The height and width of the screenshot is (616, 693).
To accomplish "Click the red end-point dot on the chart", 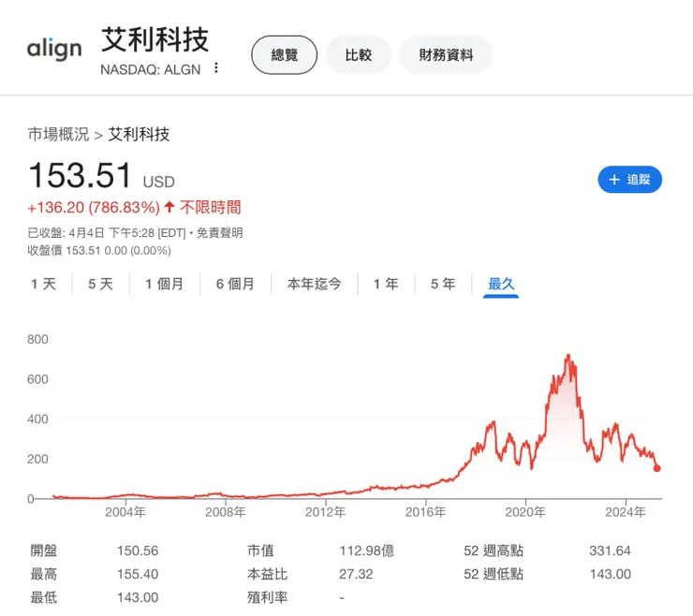I will [656, 468].
